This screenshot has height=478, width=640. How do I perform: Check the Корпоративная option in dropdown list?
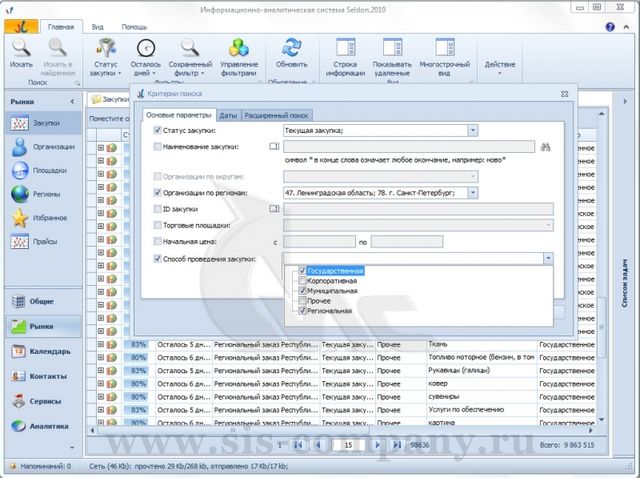pos(302,281)
